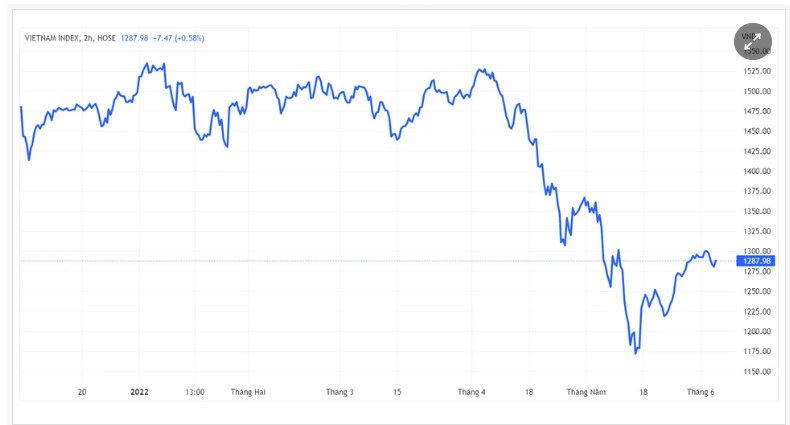This screenshot has width=790, height=425.
Task: Select the Tháng Hai time axis label
Action: [x=247, y=392]
